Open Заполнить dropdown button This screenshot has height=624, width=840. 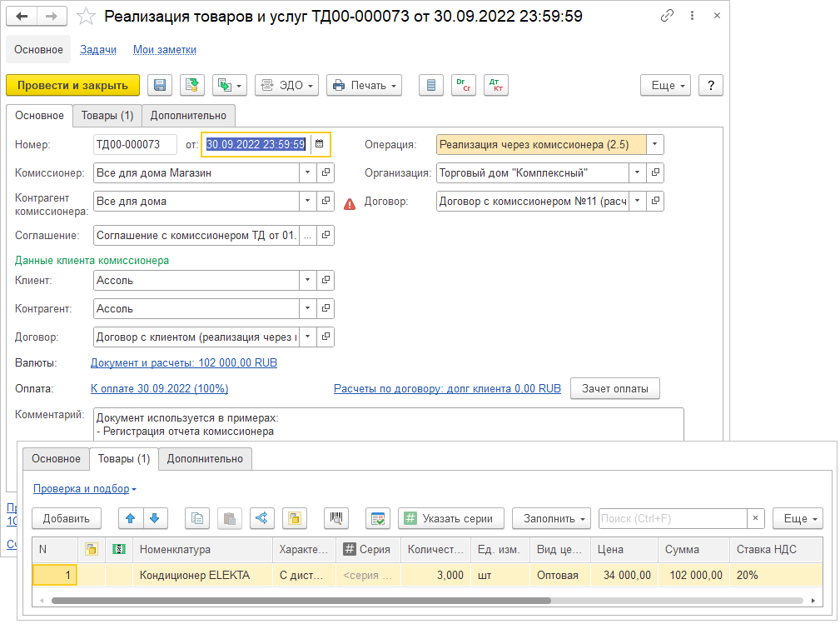pos(551,518)
